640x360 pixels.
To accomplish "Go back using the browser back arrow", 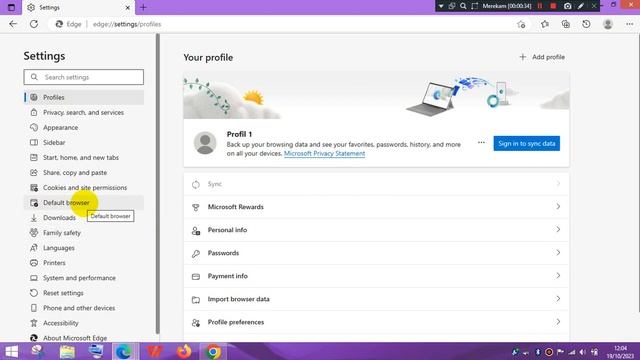I will (x=13, y=24).
